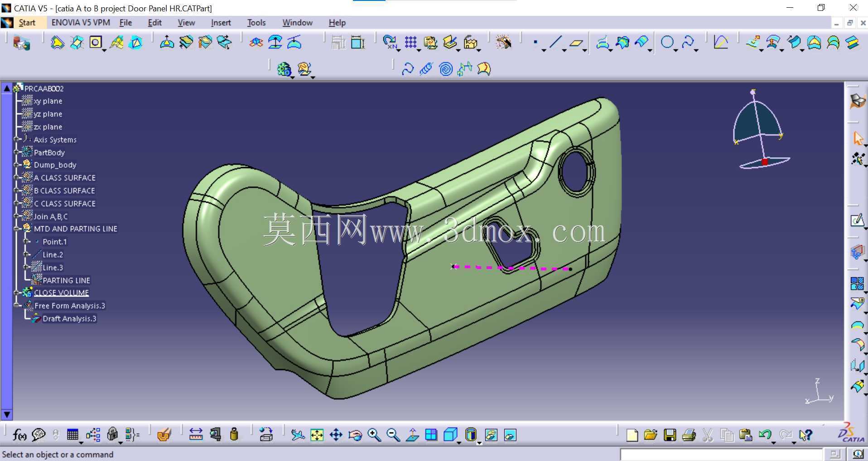The width and height of the screenshot is (868, 461).
Task: Select the Plane tool
Action: [x=576, y=43]
